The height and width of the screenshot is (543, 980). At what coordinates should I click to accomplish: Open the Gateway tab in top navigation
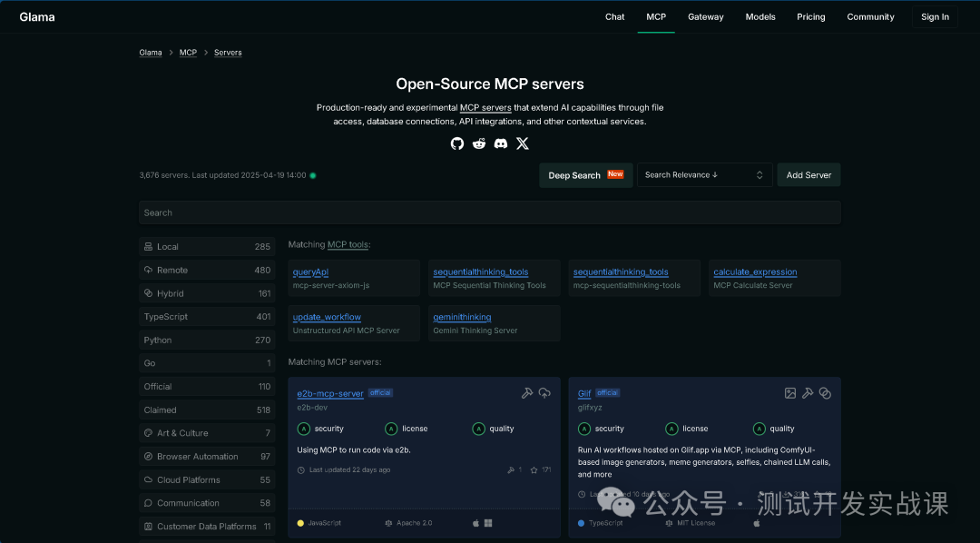[706, 17]
